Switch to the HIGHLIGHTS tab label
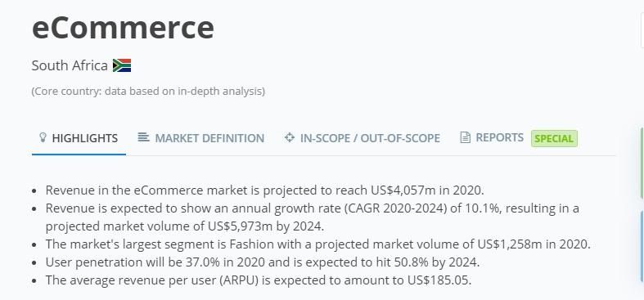Image resolution: width=644 pixels, height=300 pixels. click(x=84, y=138)
